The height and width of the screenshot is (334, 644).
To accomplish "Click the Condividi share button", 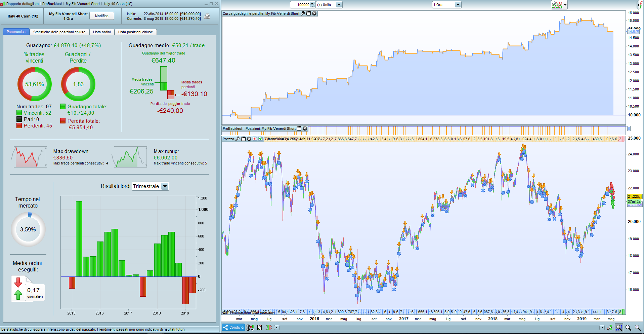I will (x=233, y=327).
